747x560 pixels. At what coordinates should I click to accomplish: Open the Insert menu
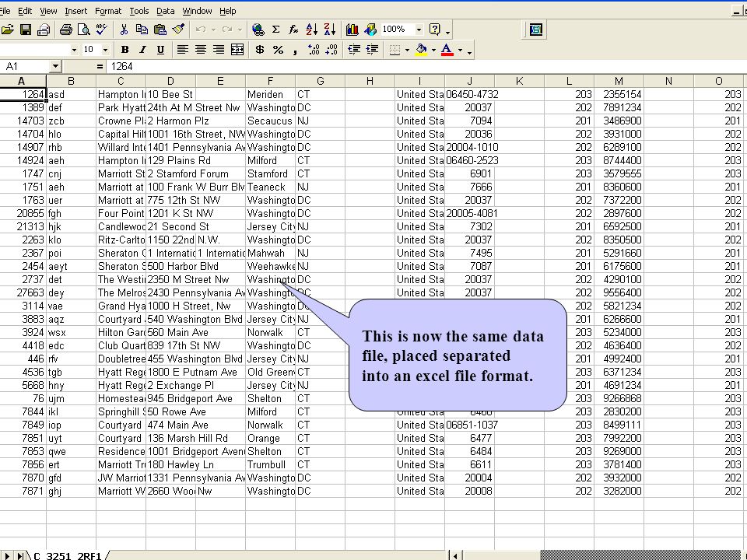75,10
